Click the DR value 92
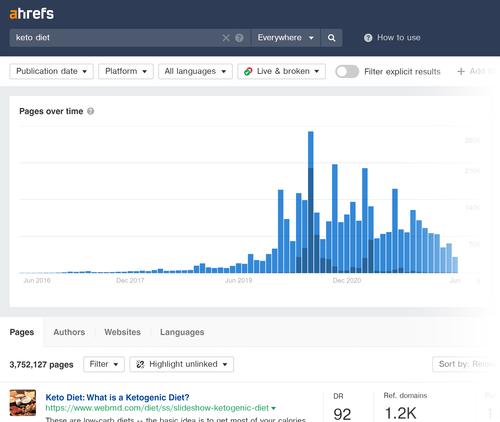Viewport: 500px width, 422px height. coord(342,414)
